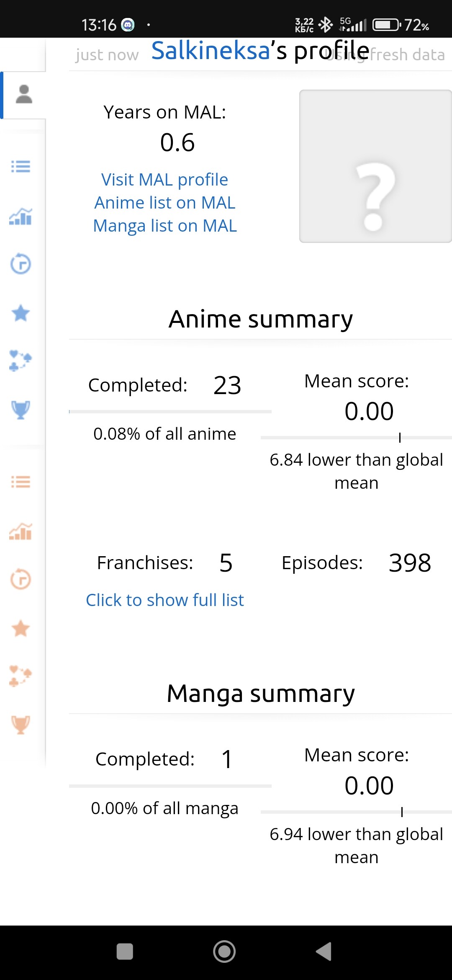
Task: Open the orange manga list icon
Action: pos(21,482)
